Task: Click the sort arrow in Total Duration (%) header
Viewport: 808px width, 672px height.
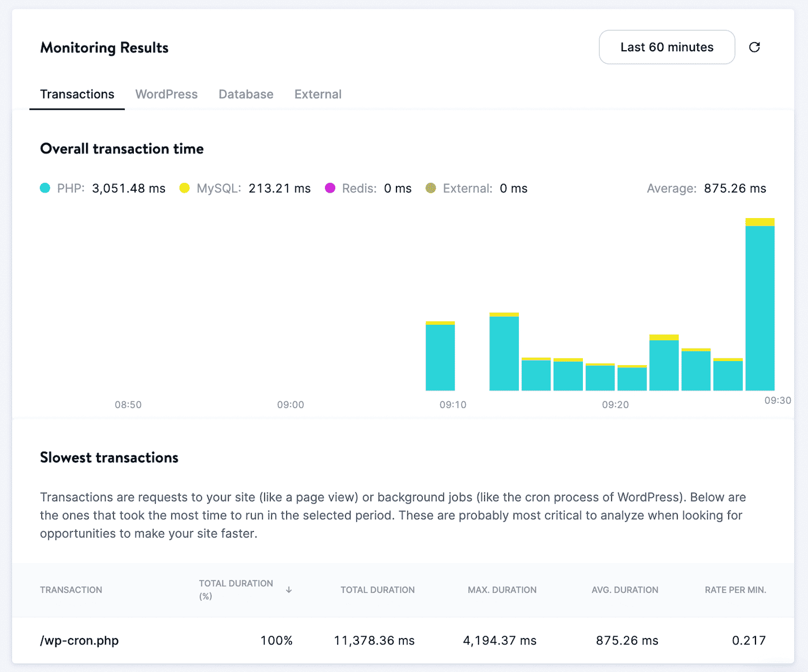Action: (x=289, y=590)
